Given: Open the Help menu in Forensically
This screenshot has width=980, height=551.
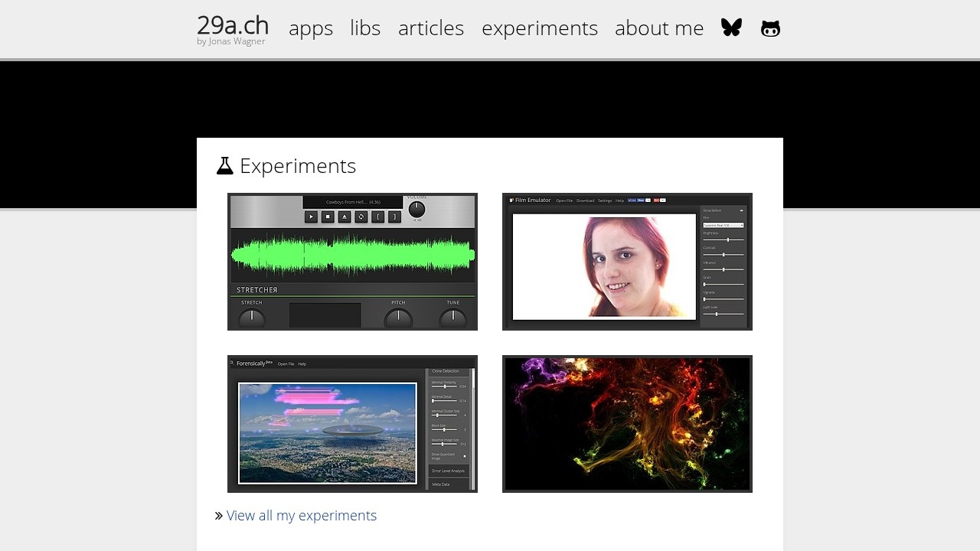Looking at the screenshot, I should (x=302, y=364).
